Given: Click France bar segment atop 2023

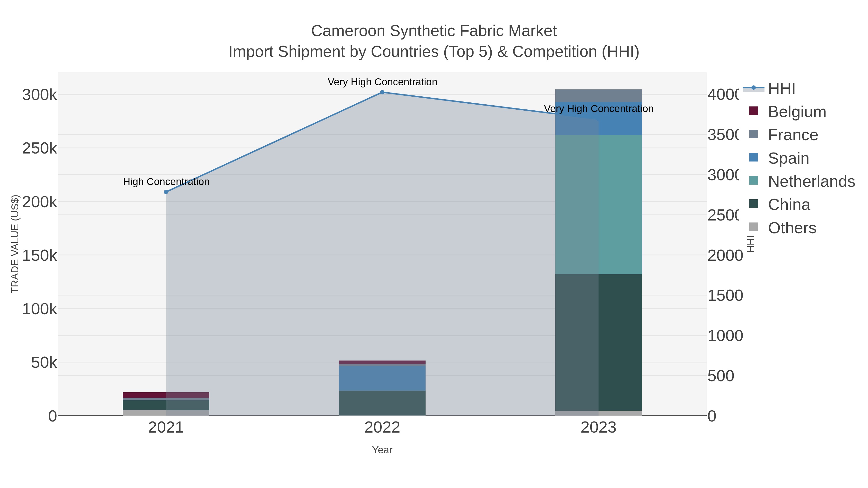Looking at the screenshot, I should coord(598,96).
